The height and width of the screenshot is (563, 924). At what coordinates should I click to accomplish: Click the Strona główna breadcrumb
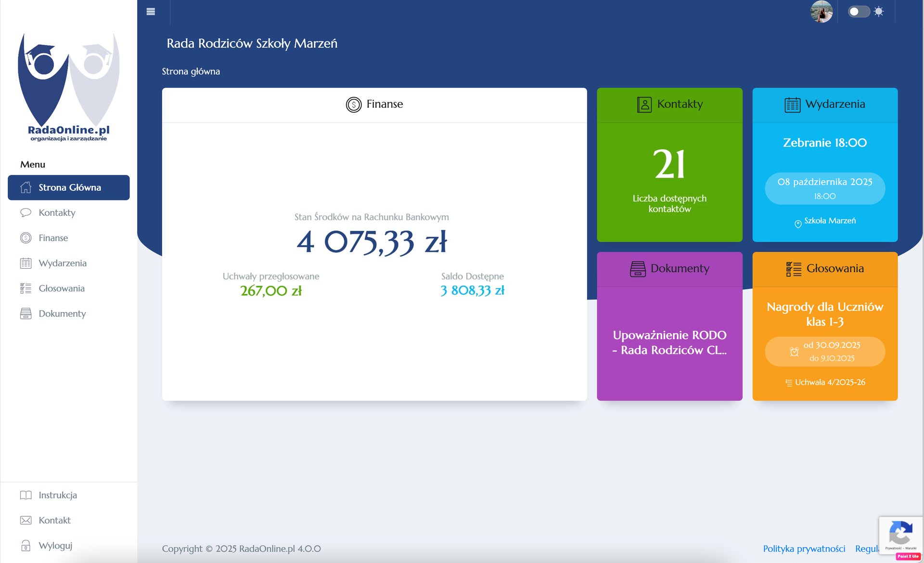(x=191, y=71)
